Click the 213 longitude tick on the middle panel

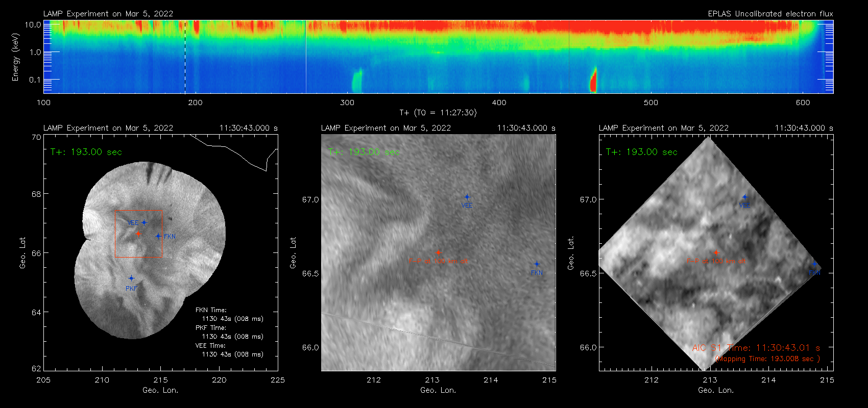pyautogui.click(x=432, y=380)
